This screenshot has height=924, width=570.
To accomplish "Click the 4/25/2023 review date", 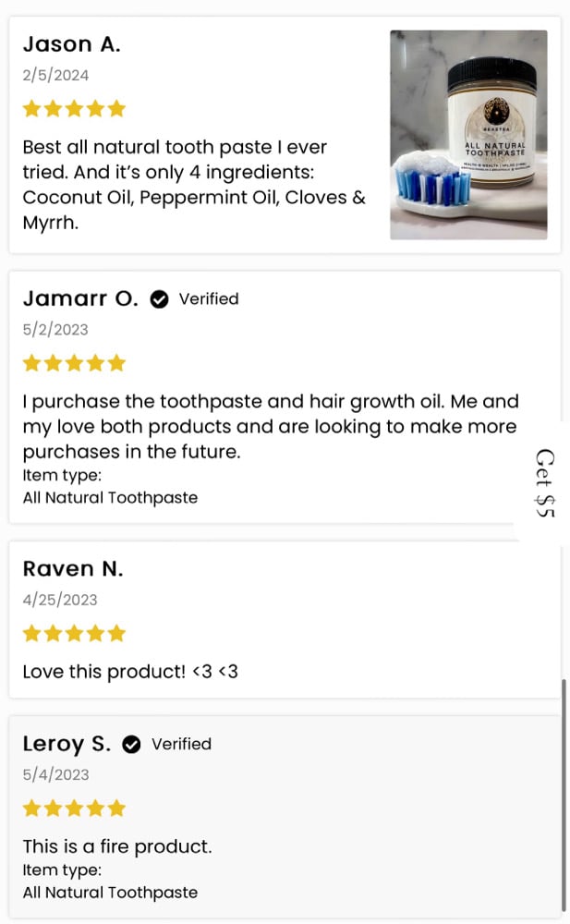I will [x=60, y=600].
